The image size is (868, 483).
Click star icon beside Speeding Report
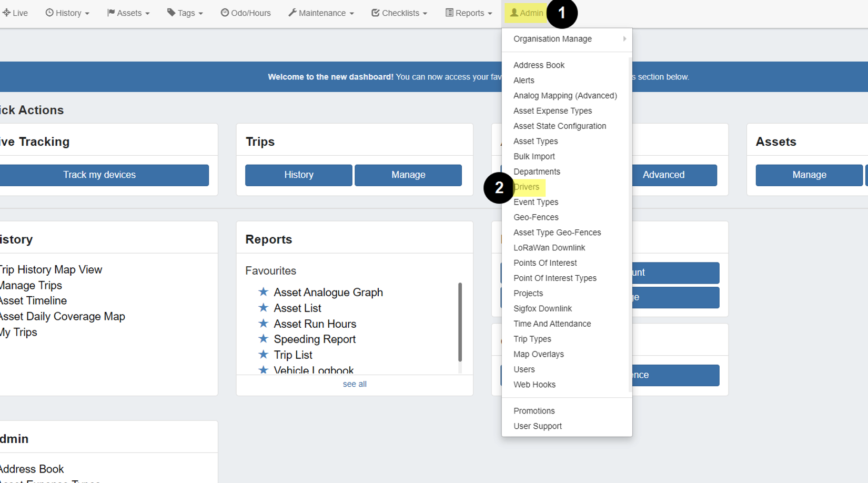264,338
